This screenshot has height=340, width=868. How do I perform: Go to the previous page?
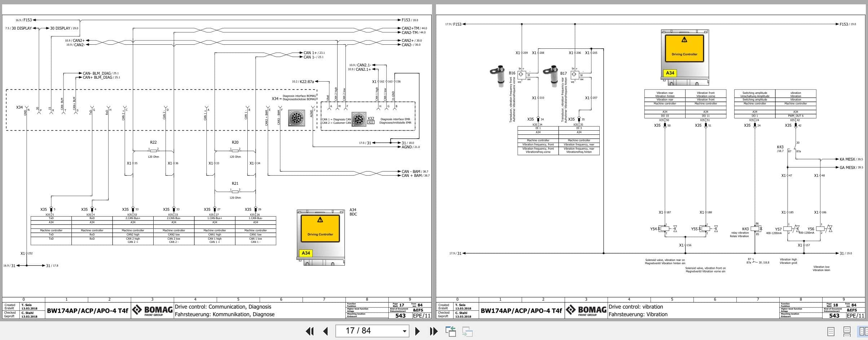tap(326, 331)
